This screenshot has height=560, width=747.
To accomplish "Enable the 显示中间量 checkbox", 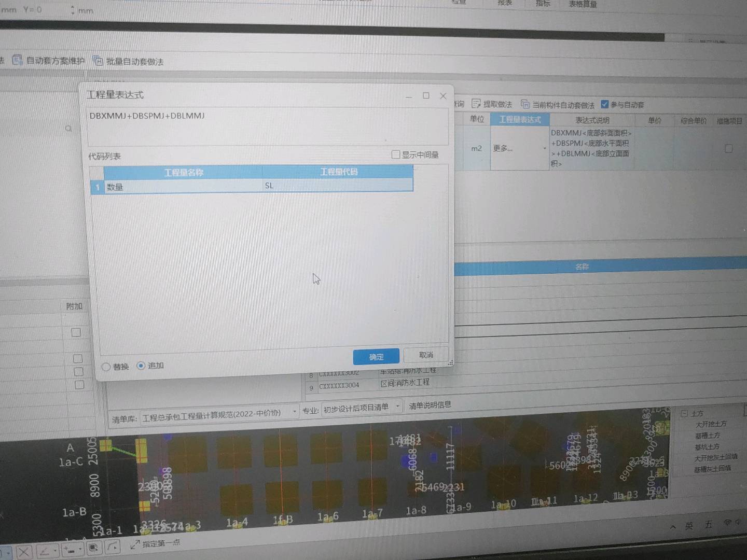I will click(x=396, y=155).
